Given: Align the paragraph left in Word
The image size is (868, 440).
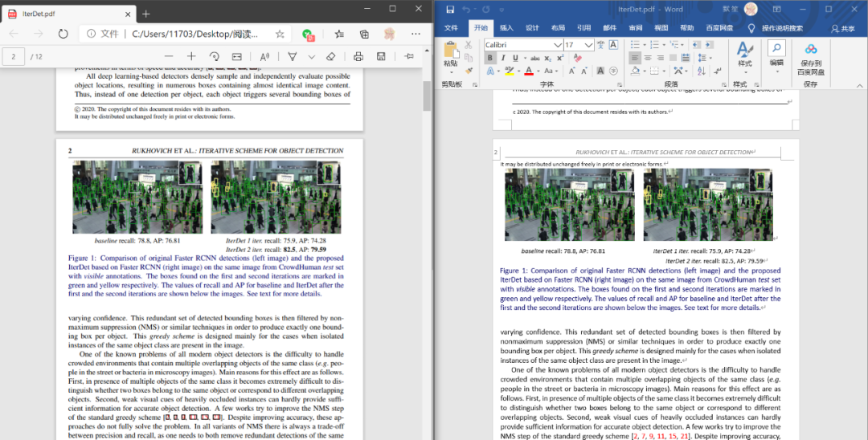Looking at the screenshot, I should [634, 58].
